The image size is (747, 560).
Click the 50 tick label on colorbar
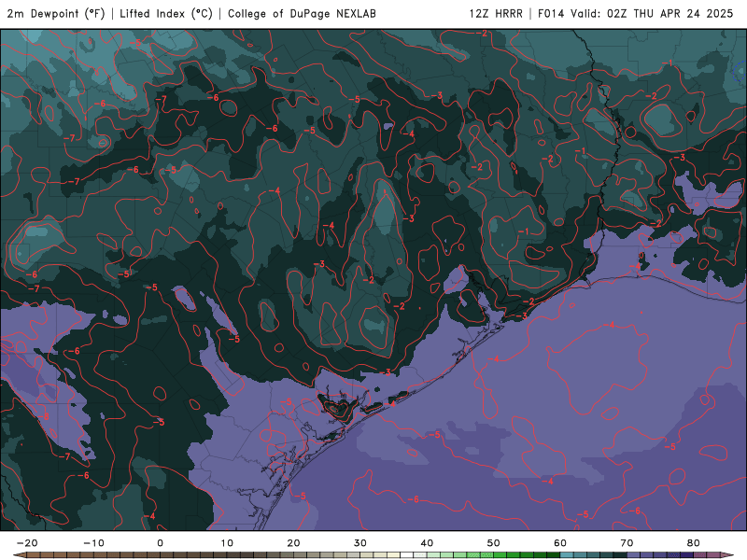(494, 543)
